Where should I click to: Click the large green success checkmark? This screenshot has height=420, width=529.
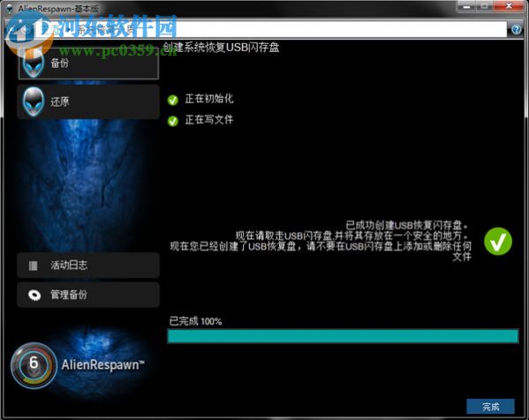point(498,242)
